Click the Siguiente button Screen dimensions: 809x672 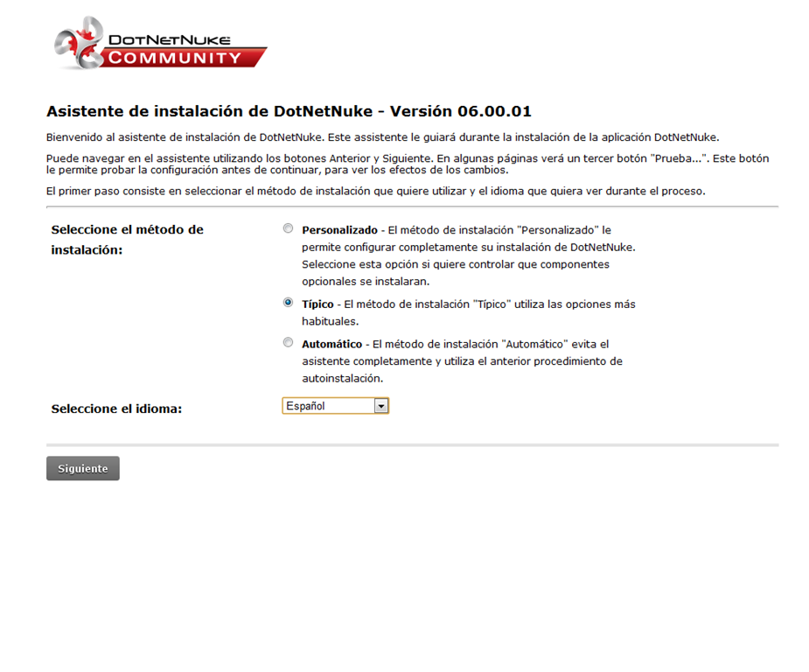tap(83, 468)
